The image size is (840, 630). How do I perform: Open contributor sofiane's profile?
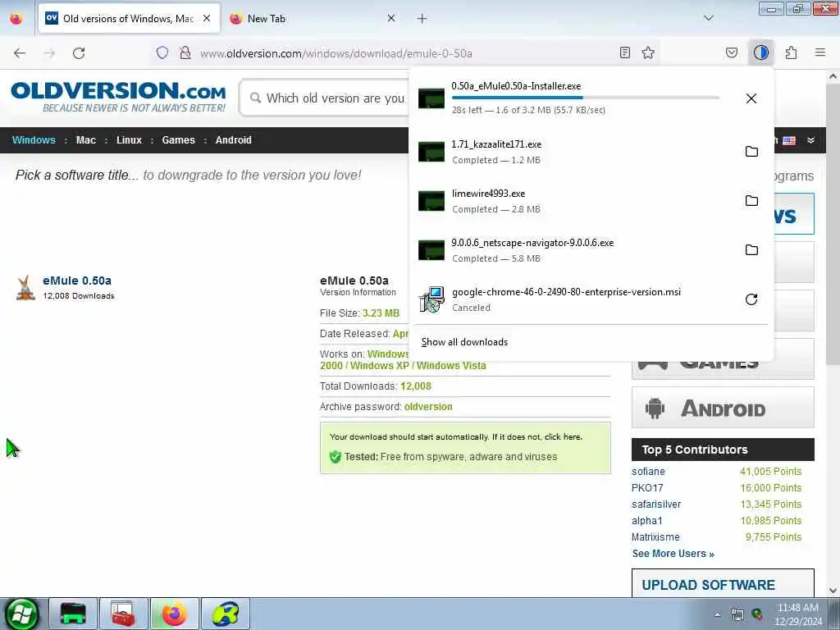coord(648,472)
